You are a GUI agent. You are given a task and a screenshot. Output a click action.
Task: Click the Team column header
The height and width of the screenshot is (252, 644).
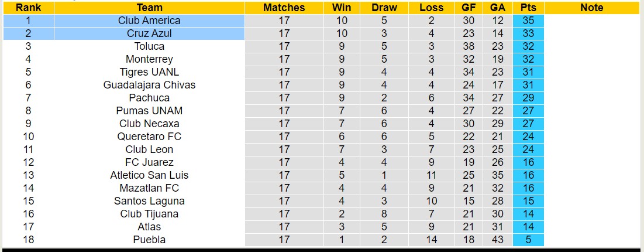[x=149, y=8]
